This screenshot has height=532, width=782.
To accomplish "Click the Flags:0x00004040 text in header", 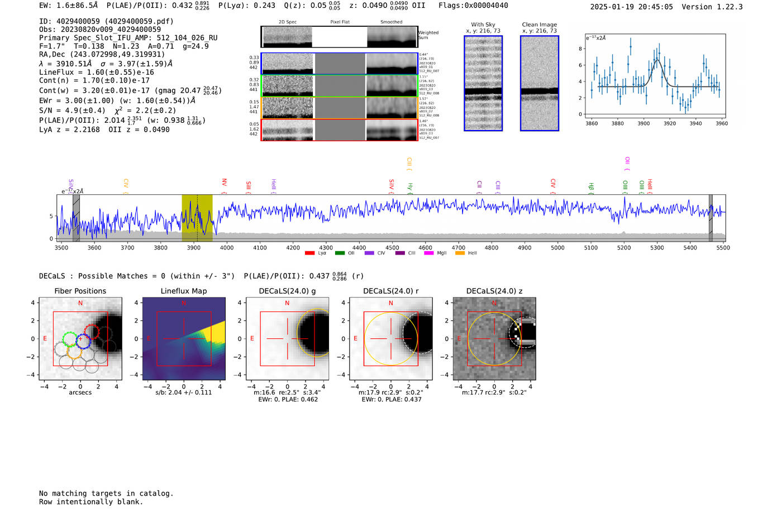I will 473,6.
